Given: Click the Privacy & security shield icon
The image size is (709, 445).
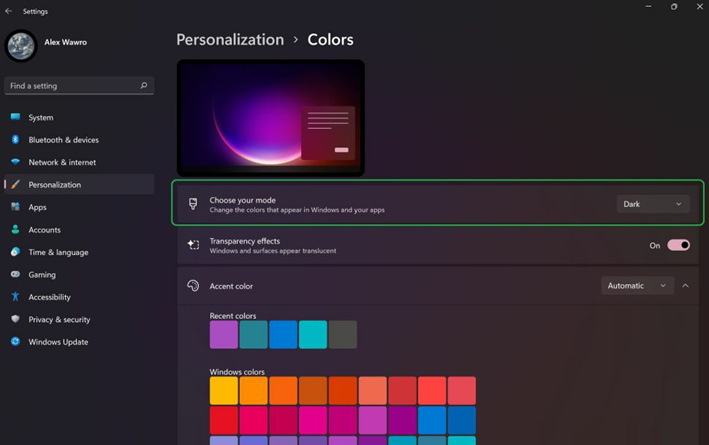Looking at the screenshot, I should click(15, 320).
